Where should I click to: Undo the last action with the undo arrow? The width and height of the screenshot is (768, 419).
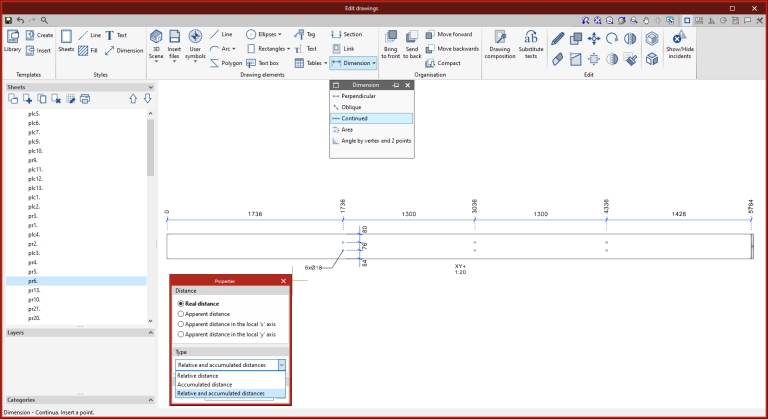(x=20, y=20)
